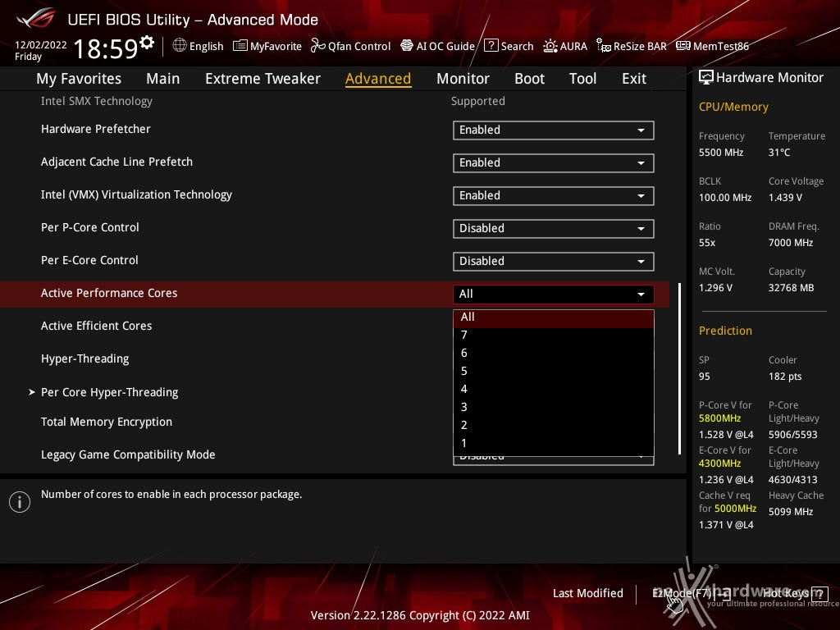Click Last Modified button
This screenshot has width=840, height=630.
pyautogui.click(x=587, y=594)
